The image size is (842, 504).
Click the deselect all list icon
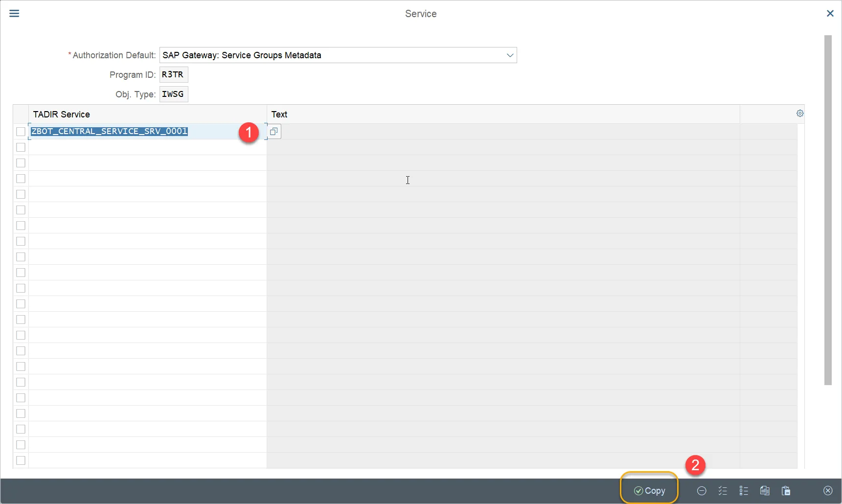pos(744,491)
